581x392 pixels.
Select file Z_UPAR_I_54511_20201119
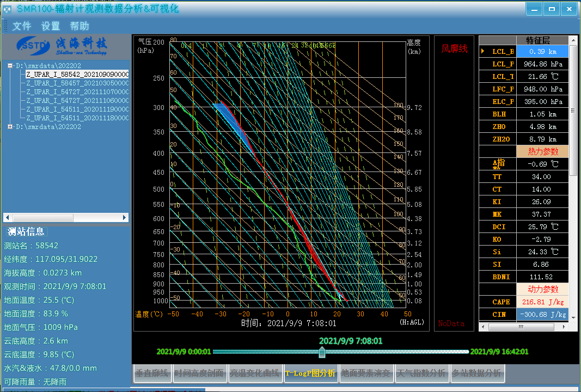point(77,109)
